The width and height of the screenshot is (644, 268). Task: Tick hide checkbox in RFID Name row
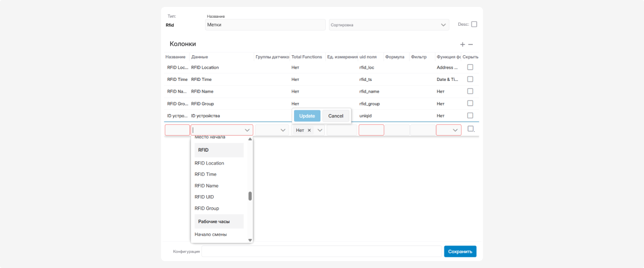[x=470, y=91]
